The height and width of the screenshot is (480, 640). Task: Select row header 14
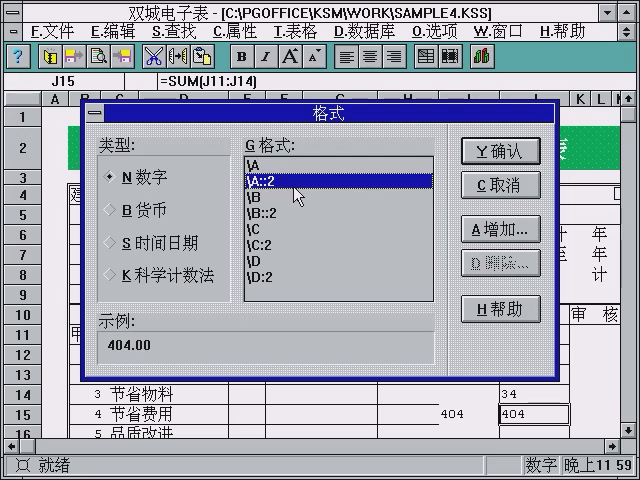point(23,395)
